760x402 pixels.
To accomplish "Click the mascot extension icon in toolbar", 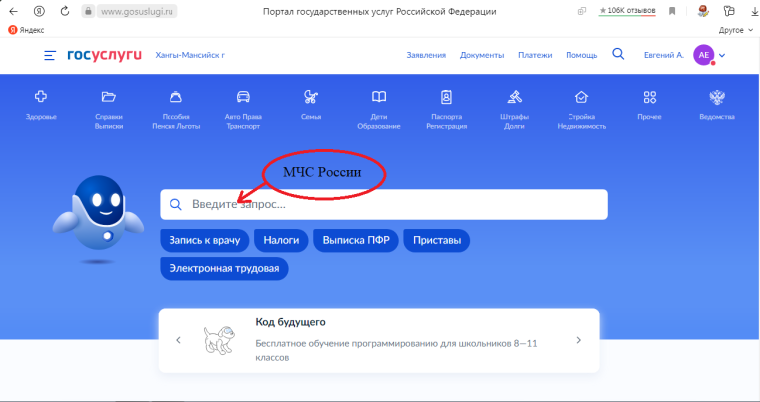I will (x=703, y=11).
